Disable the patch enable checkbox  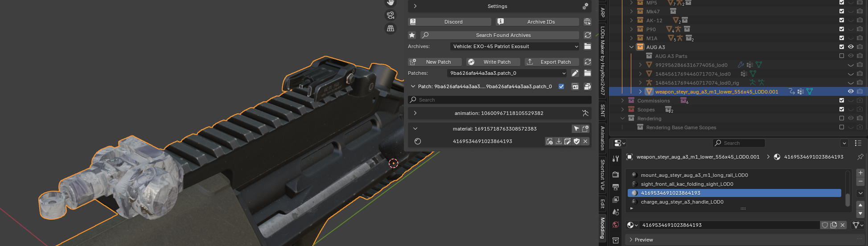(561, 86)
